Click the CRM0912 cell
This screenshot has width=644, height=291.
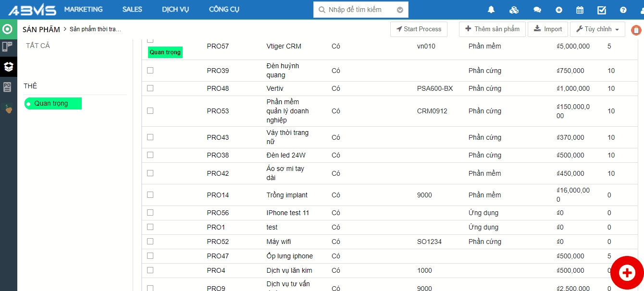[x=432, y=111]
